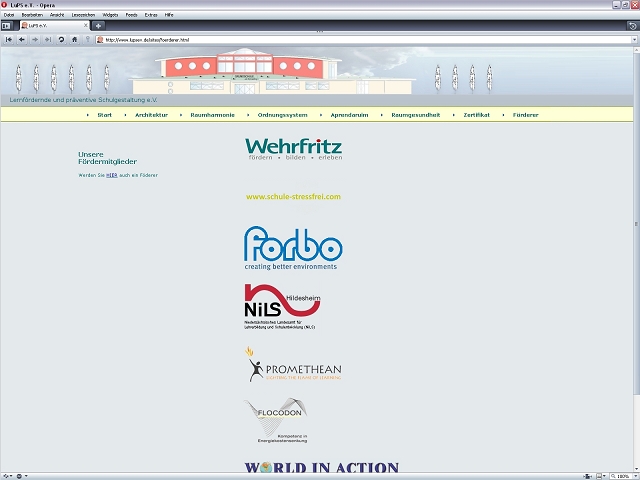Open the Lesezeichen menu
The width and height of the screenshot is (640, 480).
83,15
